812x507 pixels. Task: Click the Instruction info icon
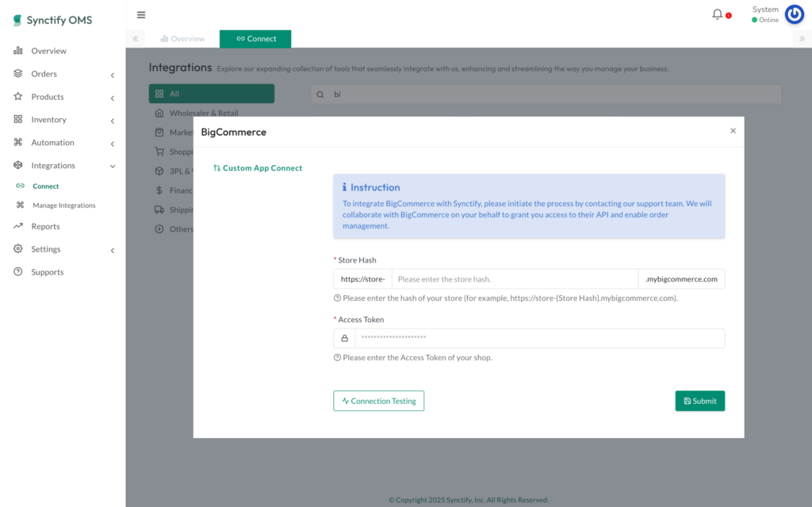click(x=344, y=186)
